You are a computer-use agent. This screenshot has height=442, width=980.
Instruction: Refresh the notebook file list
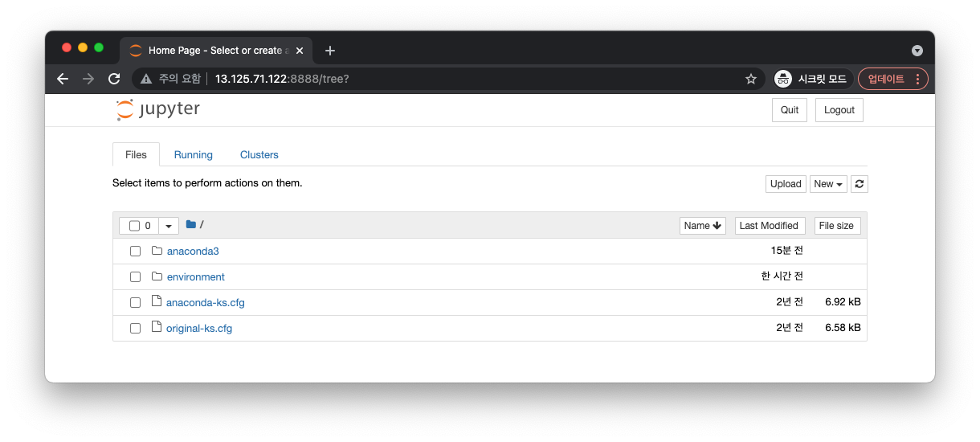pyautogui.click(x=860, y=184)
